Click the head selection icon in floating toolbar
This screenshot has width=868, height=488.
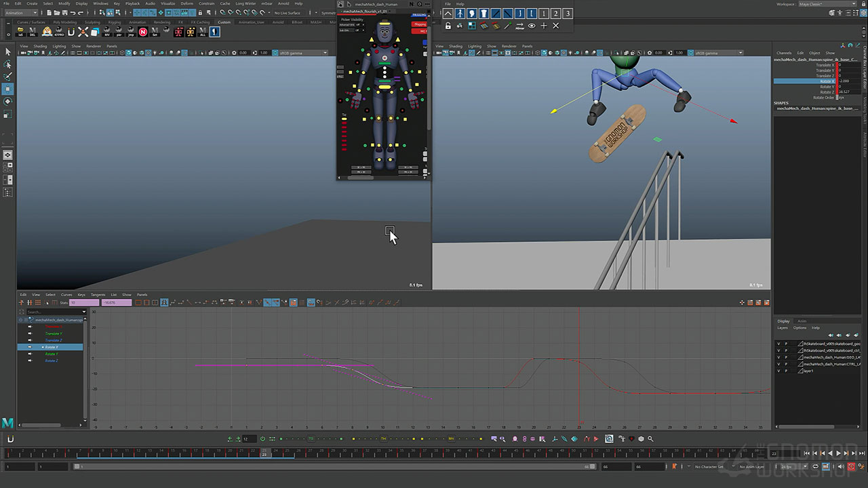pyautogui.click(x=471, y=14)
